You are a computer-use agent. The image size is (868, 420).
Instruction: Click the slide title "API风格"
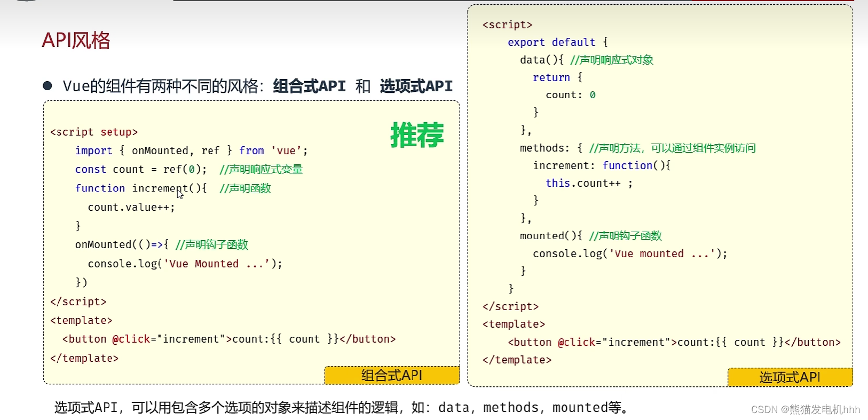[x=76, y=41]
